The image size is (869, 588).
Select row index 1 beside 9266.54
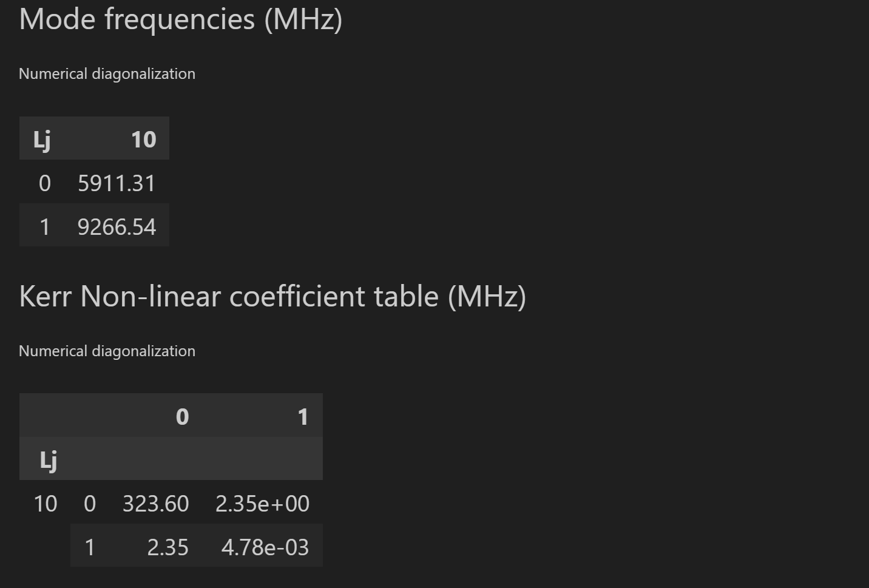(x=44, y=227)
